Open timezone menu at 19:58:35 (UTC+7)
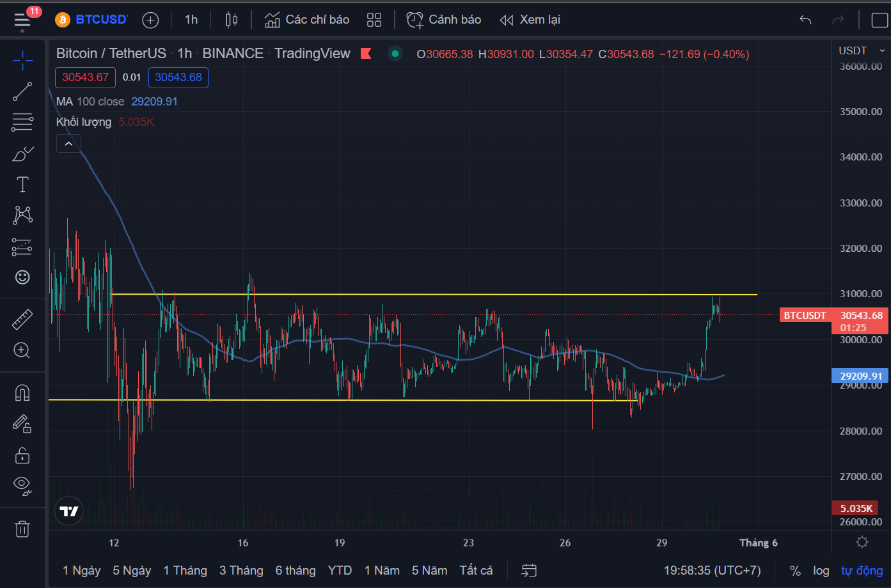This screenshot has width=891, height=588. tap(713, 570)
